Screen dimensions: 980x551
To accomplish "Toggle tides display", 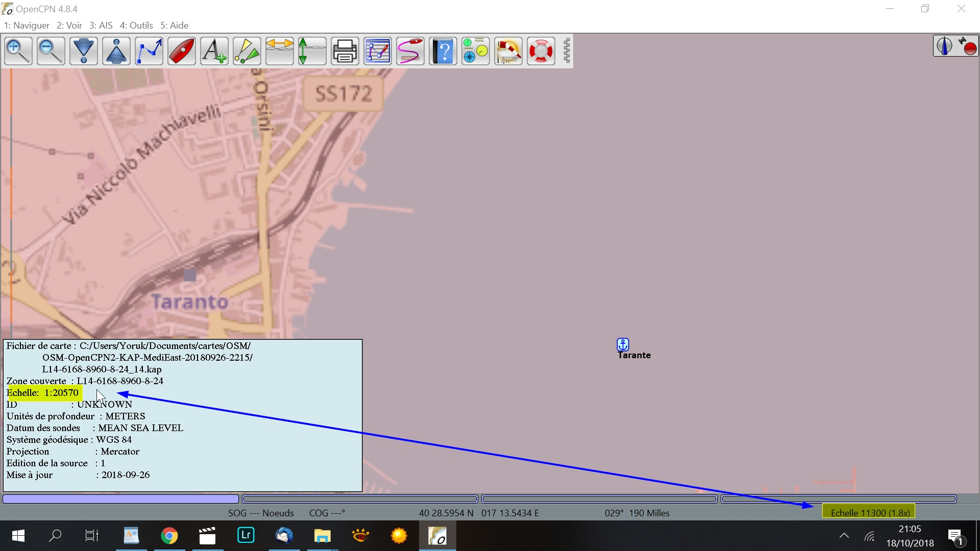I will click(312, 51).
